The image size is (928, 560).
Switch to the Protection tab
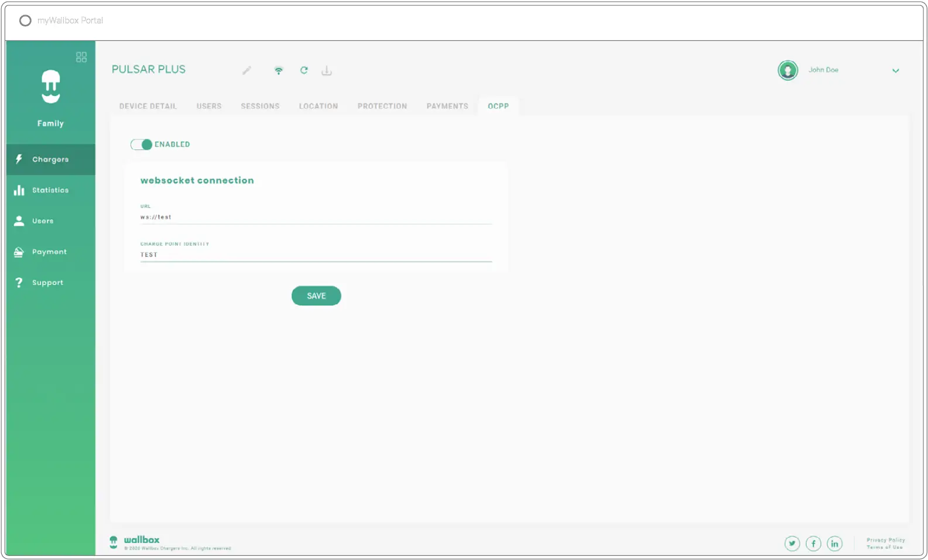(382, 106)
